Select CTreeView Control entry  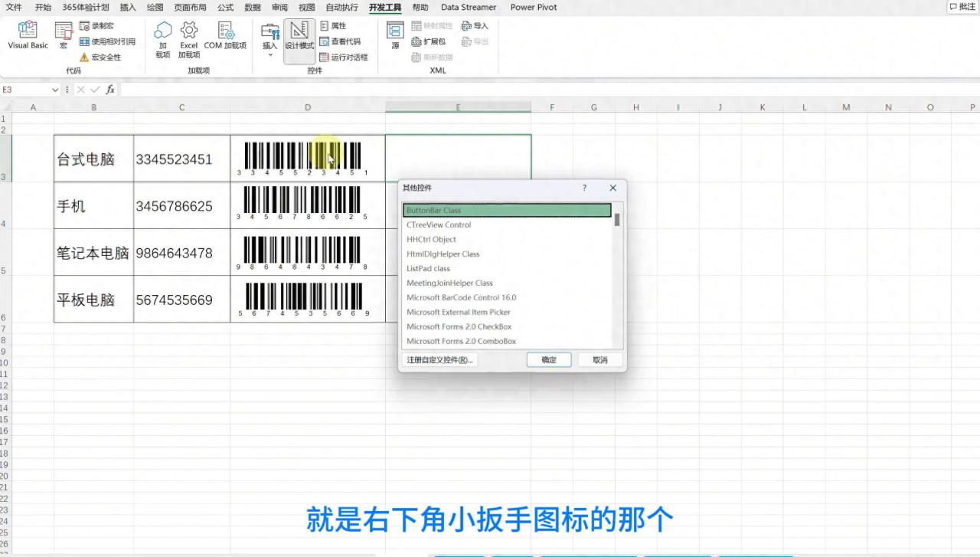point(507,224)
